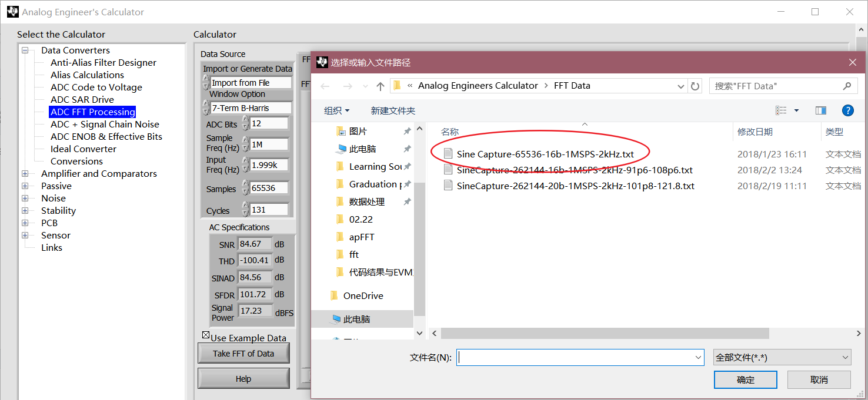Open the help question mark icon
This screenshot has width=868, height=400.
[x=847, y=110]
